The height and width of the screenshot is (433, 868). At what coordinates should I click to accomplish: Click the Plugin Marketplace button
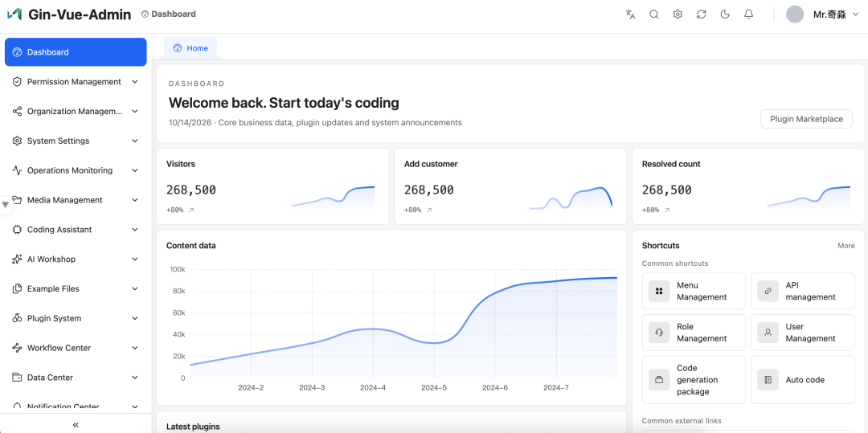(807, 119)
